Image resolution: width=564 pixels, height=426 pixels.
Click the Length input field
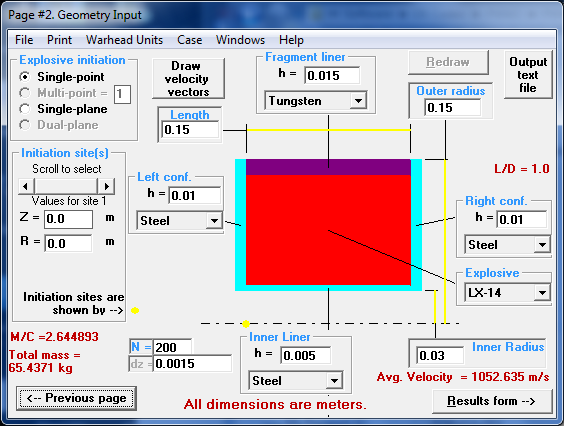[x=190, y=130]
